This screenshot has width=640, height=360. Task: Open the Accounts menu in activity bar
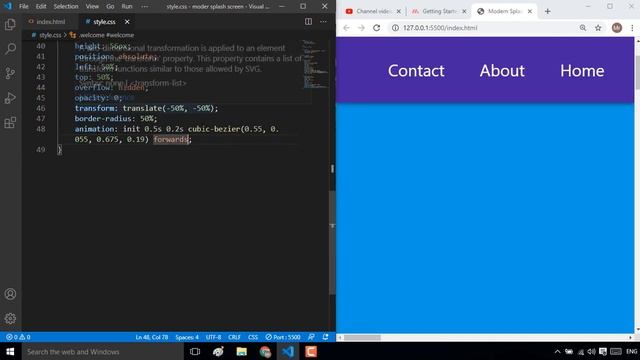[x=10, y=294]
